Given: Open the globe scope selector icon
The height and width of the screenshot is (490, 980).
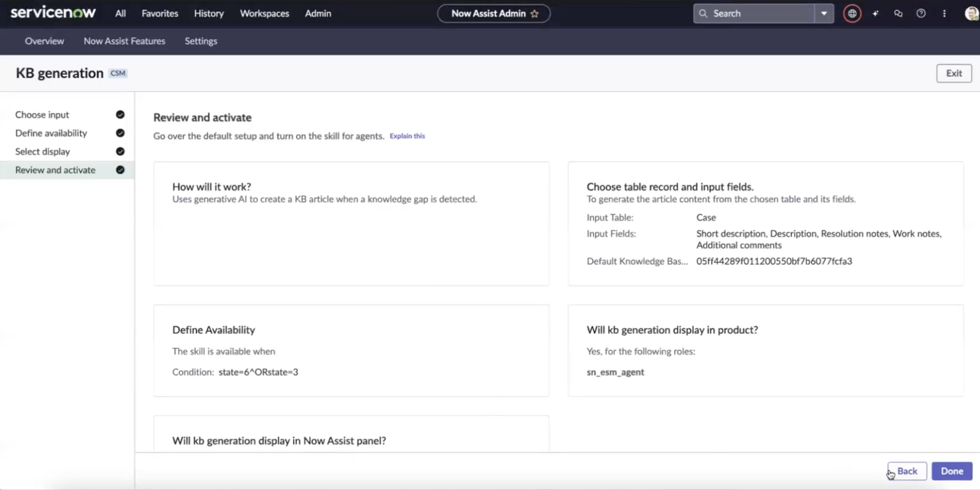Looking at the screenshot, I should coord(852,14).
